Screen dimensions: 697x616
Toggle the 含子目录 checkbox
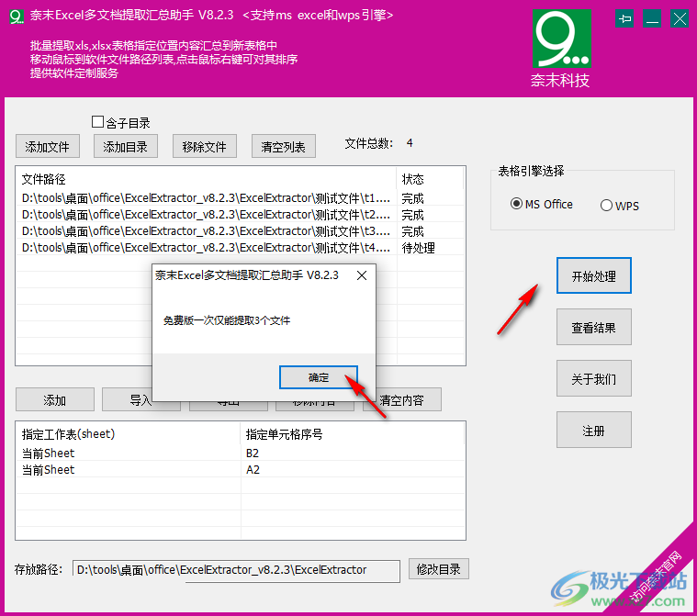coord(97,121)
